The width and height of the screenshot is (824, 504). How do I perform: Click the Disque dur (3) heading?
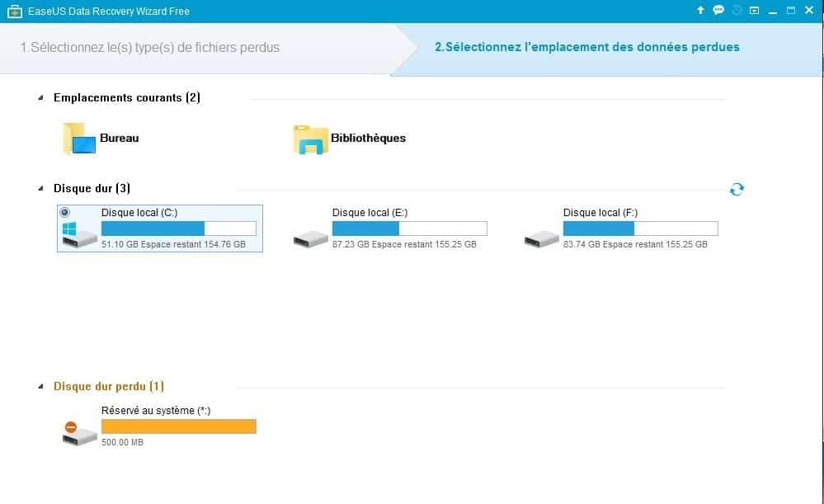92,188
